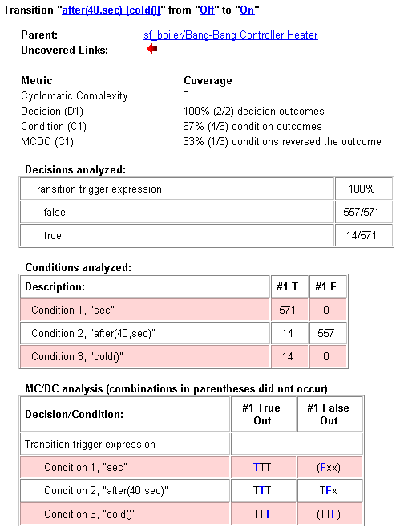Click the TFx MC/DC combination cell
The width and height of the screenshot is (404, 532).
[x=329, y=490]
